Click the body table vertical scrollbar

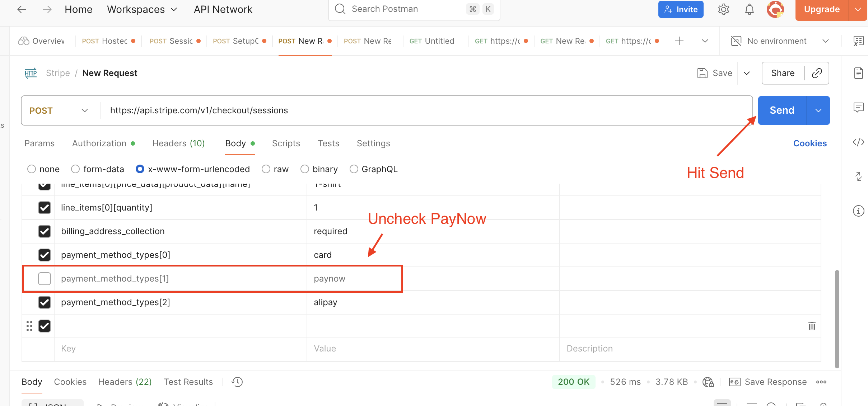(x=837, y=319)
